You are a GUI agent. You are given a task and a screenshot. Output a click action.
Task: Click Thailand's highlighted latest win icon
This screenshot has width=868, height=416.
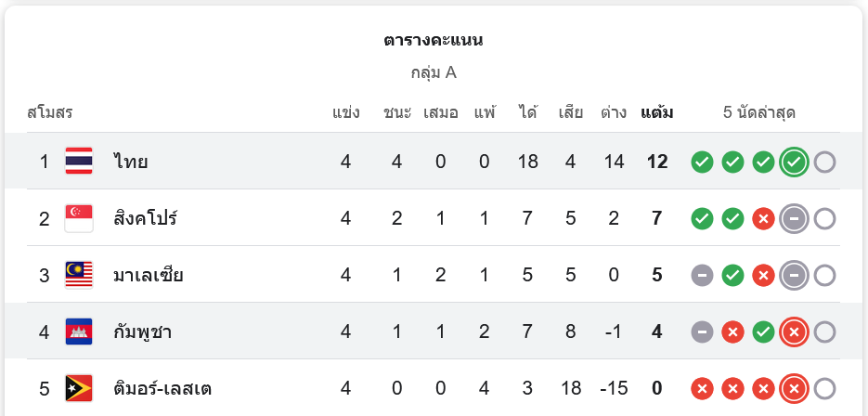point(794,162)
